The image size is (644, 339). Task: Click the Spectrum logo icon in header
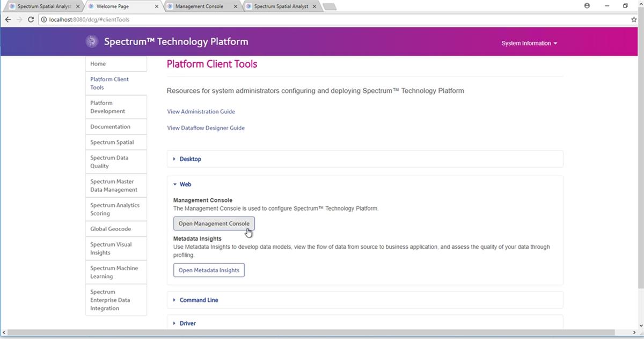92,41
